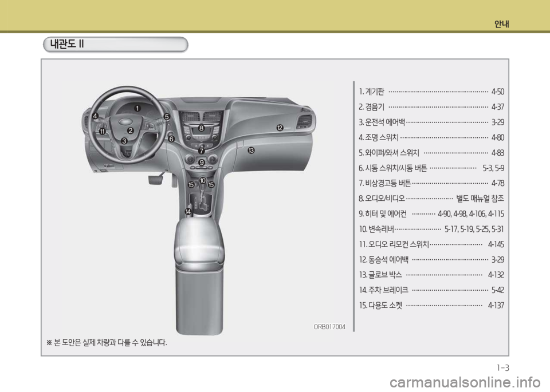This screenshot has height=392, width=550.
Task: Click callout number 11 on the audio remote
Action: point(102,132)
